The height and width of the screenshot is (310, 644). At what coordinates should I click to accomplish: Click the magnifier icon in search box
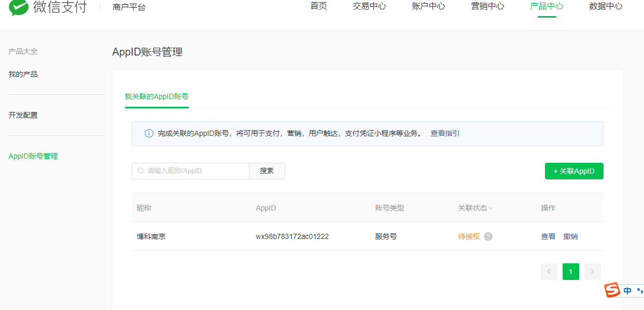141,171
